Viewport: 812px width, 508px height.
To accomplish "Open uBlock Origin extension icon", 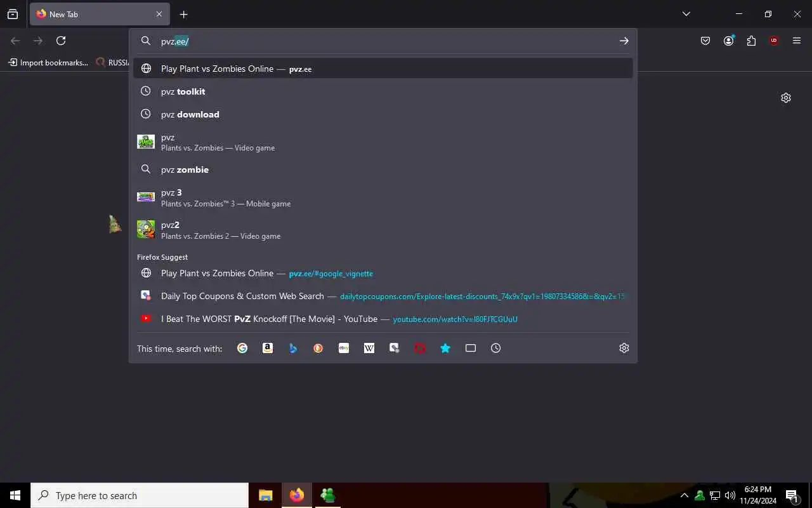I will pyautogui.click(x=774, y=41).
